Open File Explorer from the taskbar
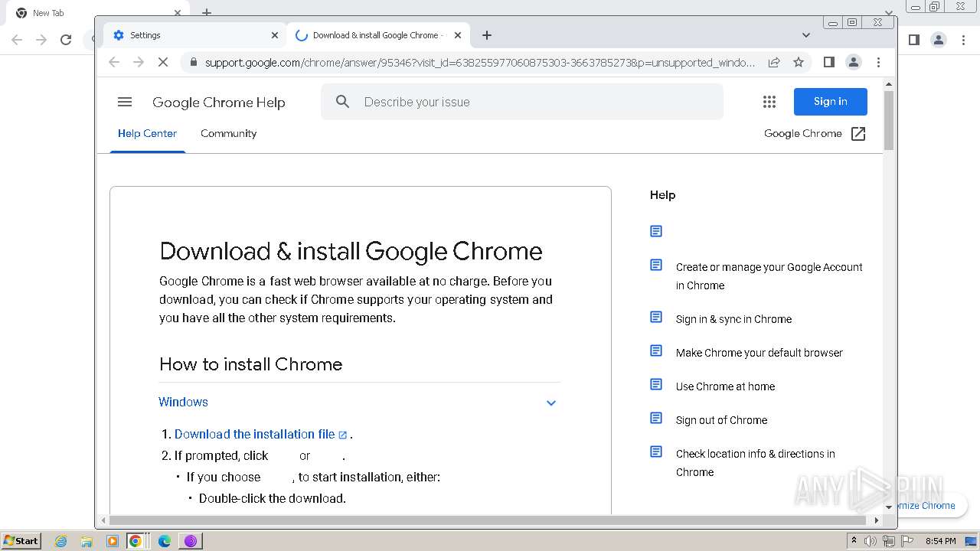 pos(87,541)
